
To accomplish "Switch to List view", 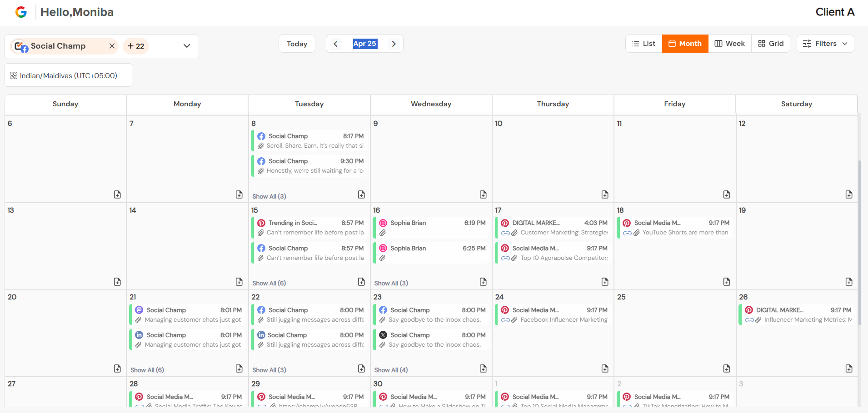I will [x=644, y=44].
